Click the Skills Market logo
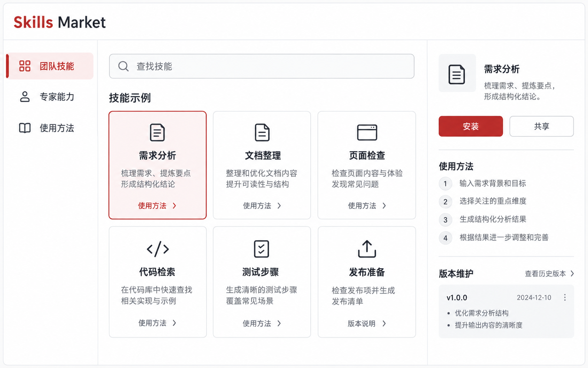The width and height of the screenshot is (588, 368). click(x=60, y=22)
